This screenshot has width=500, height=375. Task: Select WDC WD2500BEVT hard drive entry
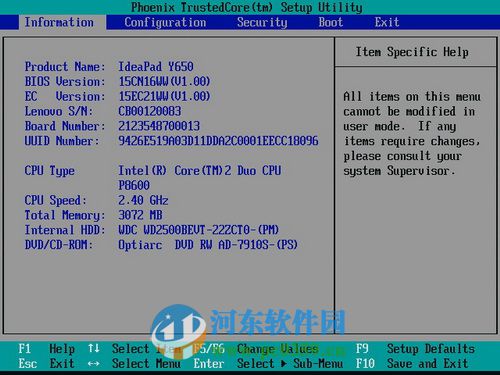click(199, 230)
